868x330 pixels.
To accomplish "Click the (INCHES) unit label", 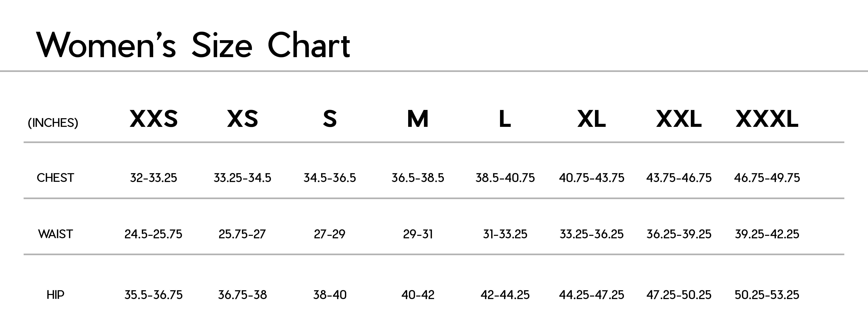I will coord(53,123).
